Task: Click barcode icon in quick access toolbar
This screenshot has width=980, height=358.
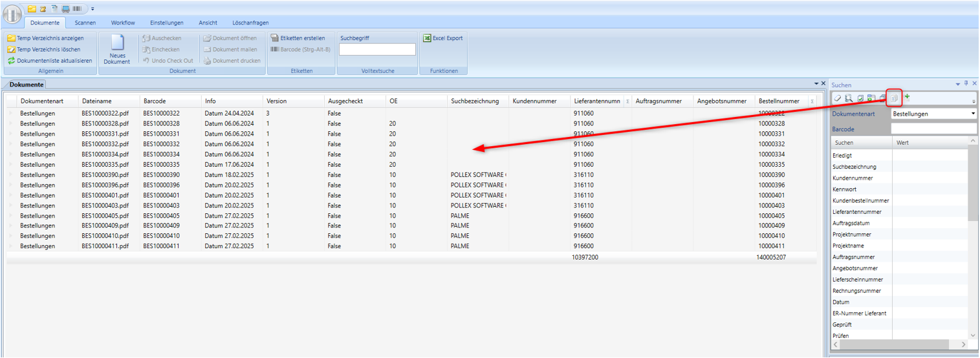Action: (77, 9)
